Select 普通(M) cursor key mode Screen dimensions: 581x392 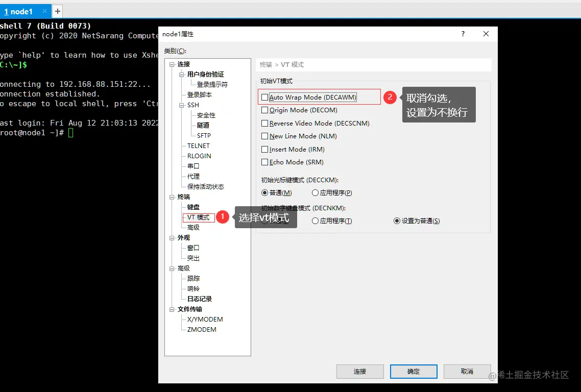(x=264, y=192)
